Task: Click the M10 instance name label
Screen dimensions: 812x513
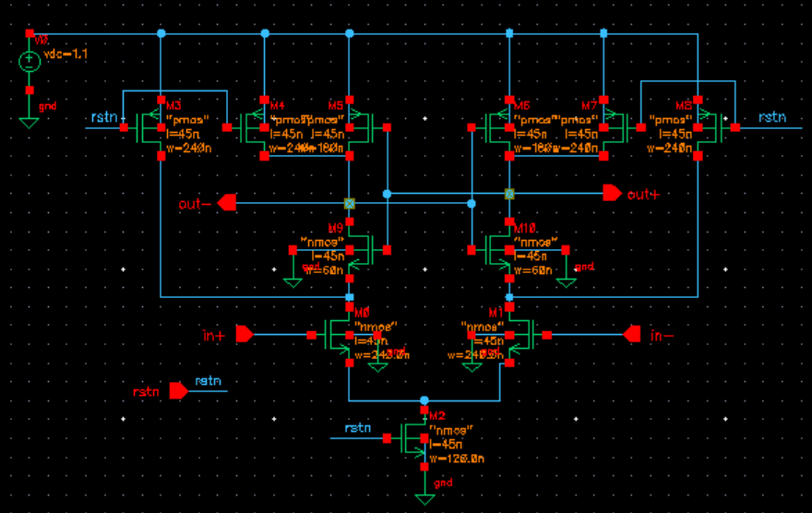Action: (525, 228)
